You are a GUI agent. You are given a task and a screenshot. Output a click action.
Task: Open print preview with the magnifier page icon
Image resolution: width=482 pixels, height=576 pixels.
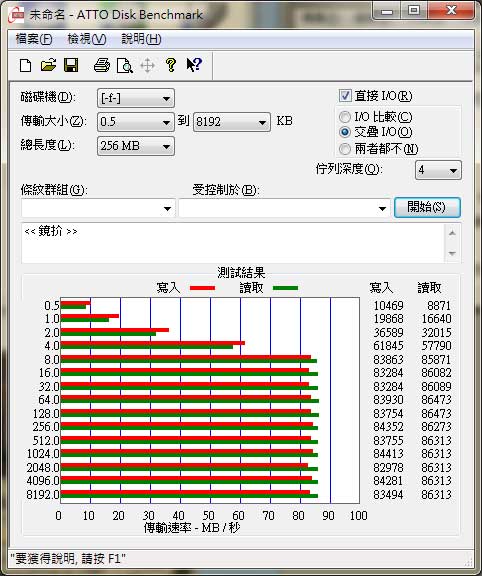point(125,66)
